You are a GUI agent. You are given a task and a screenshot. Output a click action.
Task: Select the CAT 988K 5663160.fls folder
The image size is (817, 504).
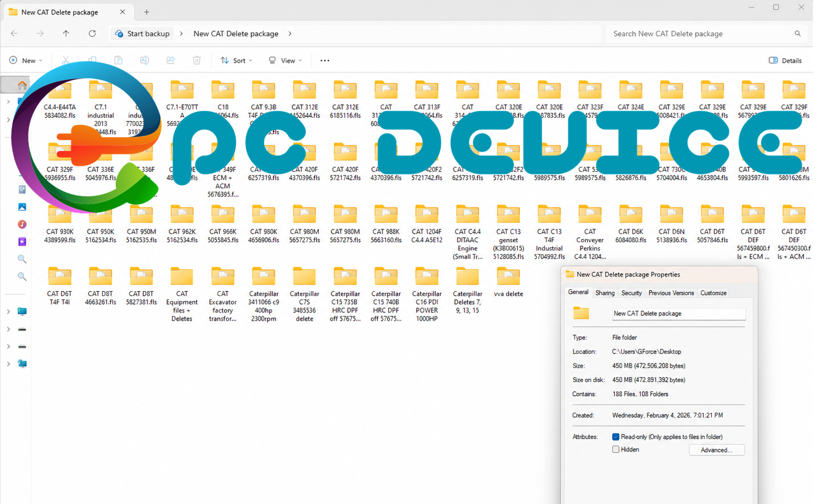tap(386, 224)
